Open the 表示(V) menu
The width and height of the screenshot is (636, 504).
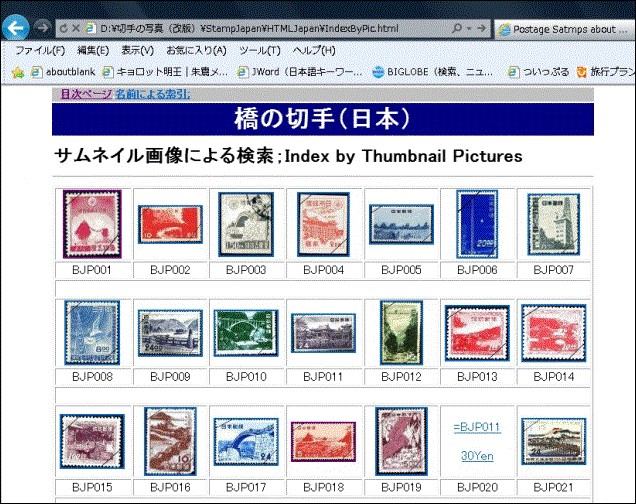tap(138, 50)
